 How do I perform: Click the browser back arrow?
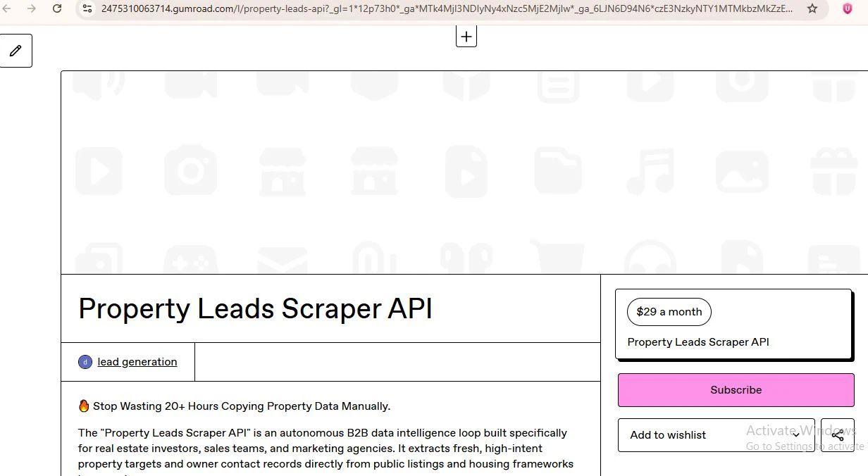6,9
